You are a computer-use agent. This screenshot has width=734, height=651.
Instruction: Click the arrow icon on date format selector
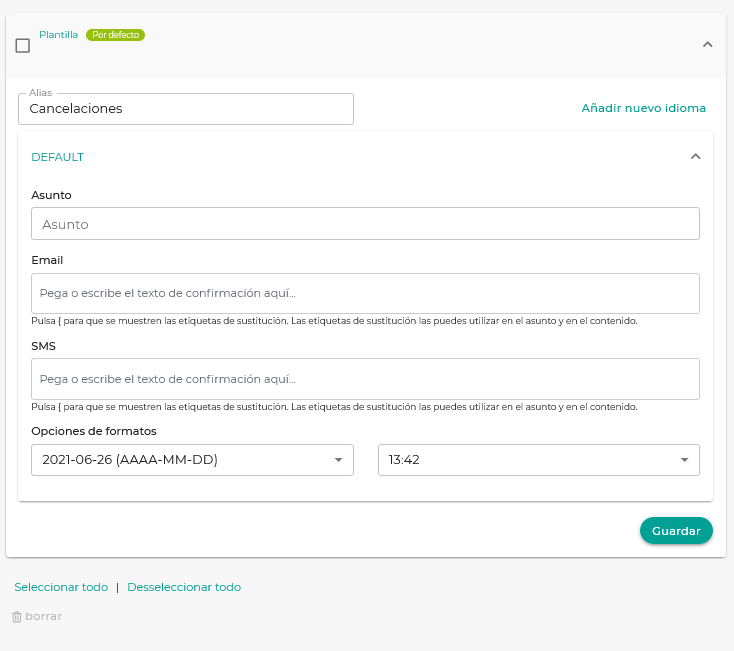coord(338,460)
